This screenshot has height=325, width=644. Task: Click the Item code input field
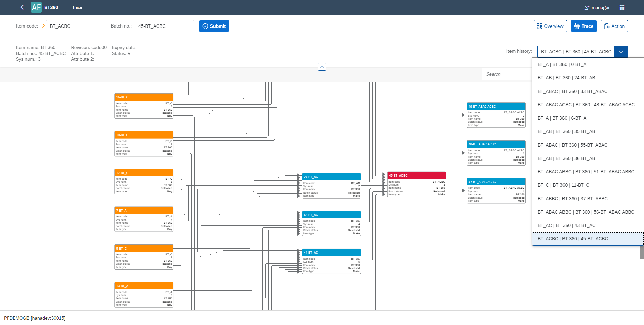click(75, 26)
